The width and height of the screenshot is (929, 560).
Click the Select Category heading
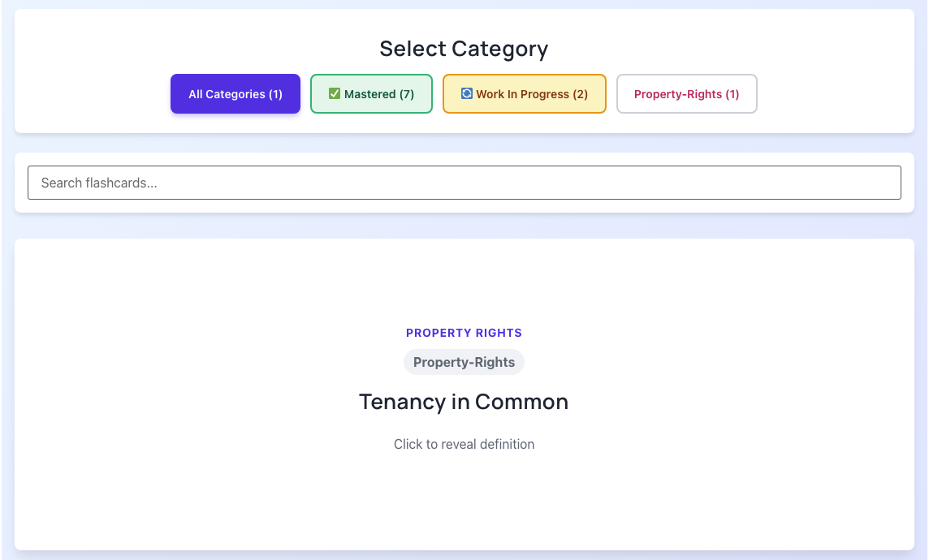pos(464,49)
